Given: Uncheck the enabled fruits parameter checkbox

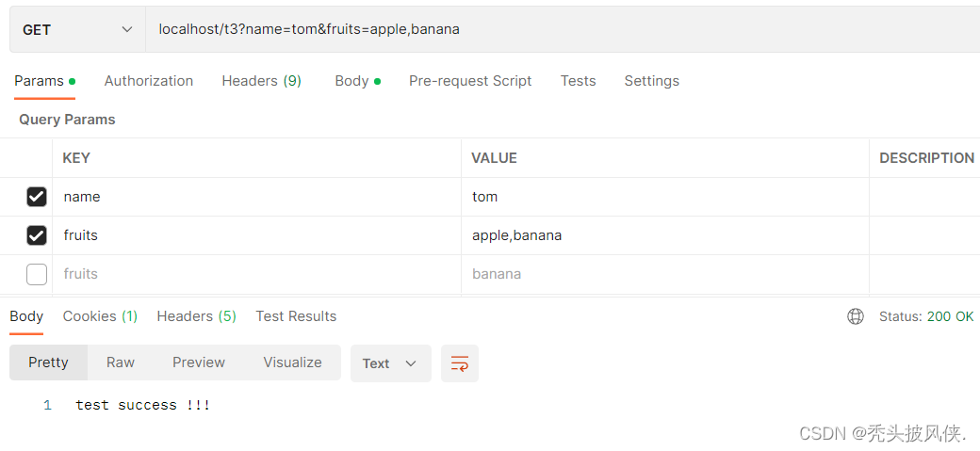Looking at the screenshot, I should [36, 235].
